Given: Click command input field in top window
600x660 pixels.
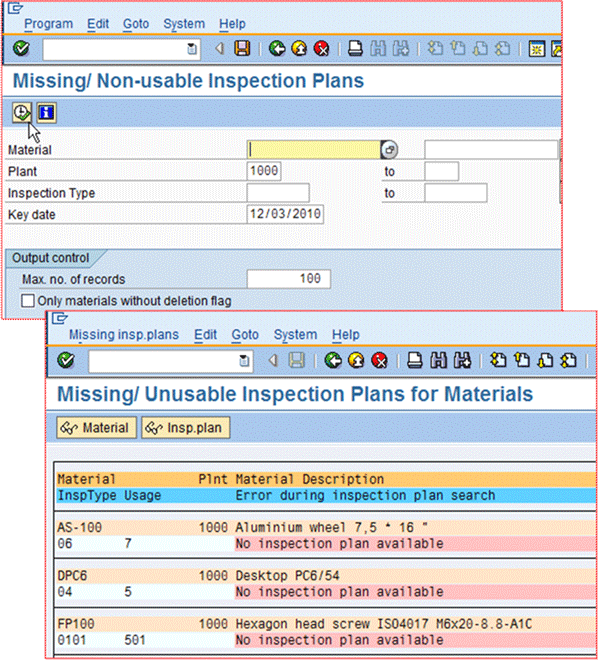Looking at the screenshot, I should tap(121, 49).
